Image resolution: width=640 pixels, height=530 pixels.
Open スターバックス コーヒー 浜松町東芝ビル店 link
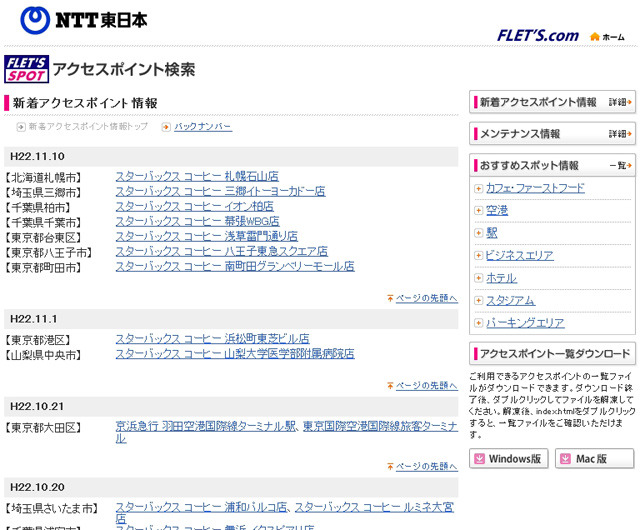point(212,338)
